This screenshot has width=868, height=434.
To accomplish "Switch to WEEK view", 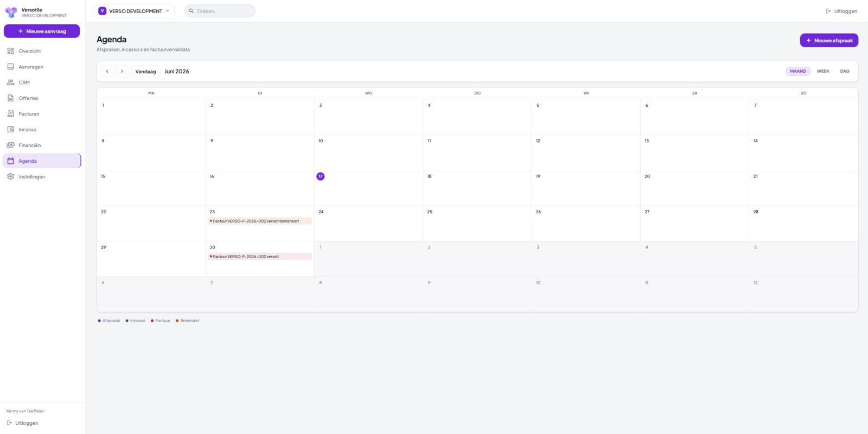I will click(x=823, y=71).
